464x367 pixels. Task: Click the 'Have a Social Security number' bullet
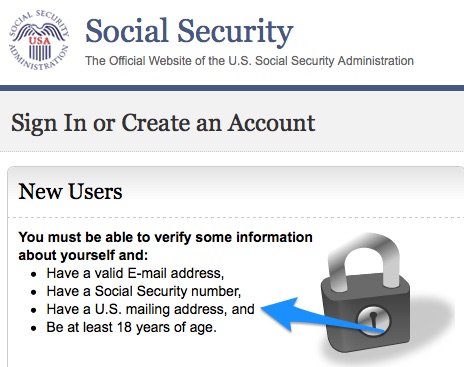click(144, 291)
